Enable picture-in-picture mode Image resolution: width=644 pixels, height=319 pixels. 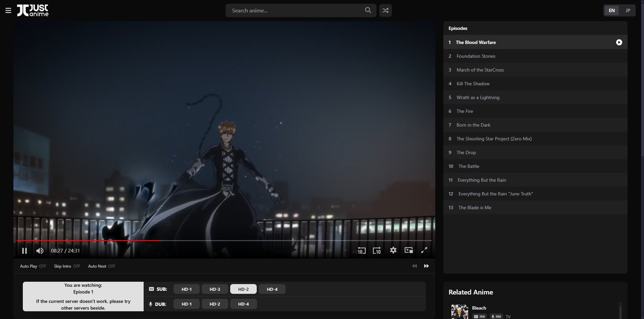click(408, 250)
